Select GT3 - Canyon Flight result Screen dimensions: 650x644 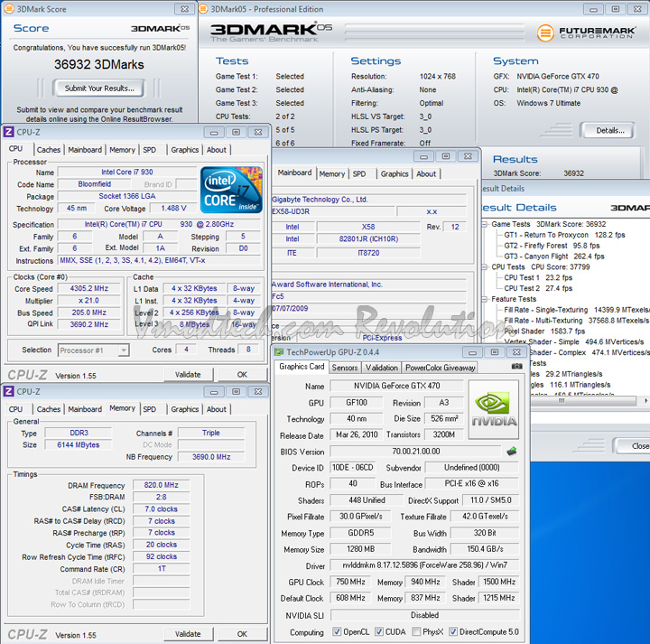click(554, 257)
